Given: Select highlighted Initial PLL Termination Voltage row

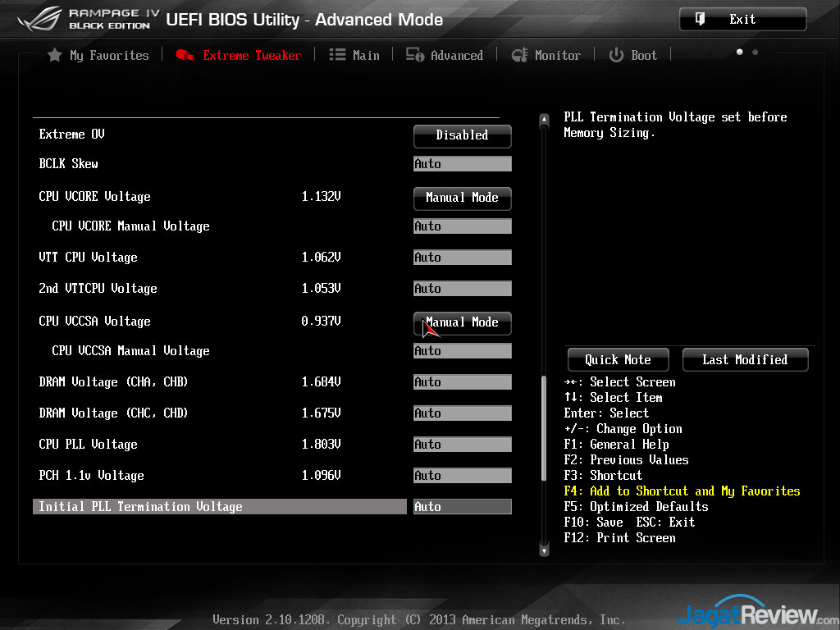Looking at the screenshot, I should (220, 507).
